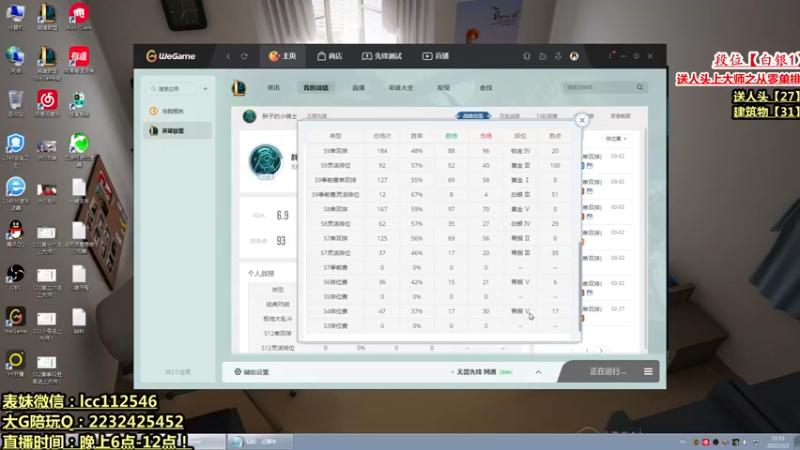Open the 资讯 tab
Screen dimensions: 800x450
click(273, 88)
